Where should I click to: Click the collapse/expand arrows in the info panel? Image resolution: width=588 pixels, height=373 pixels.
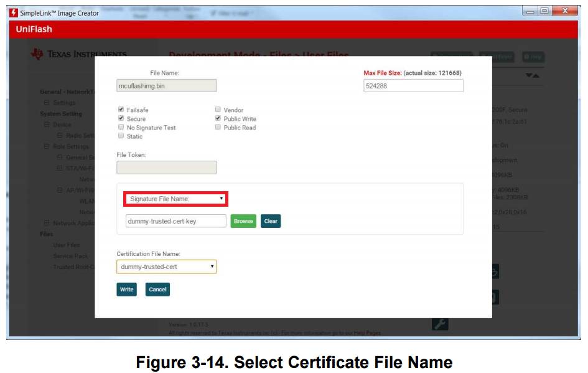532,75
